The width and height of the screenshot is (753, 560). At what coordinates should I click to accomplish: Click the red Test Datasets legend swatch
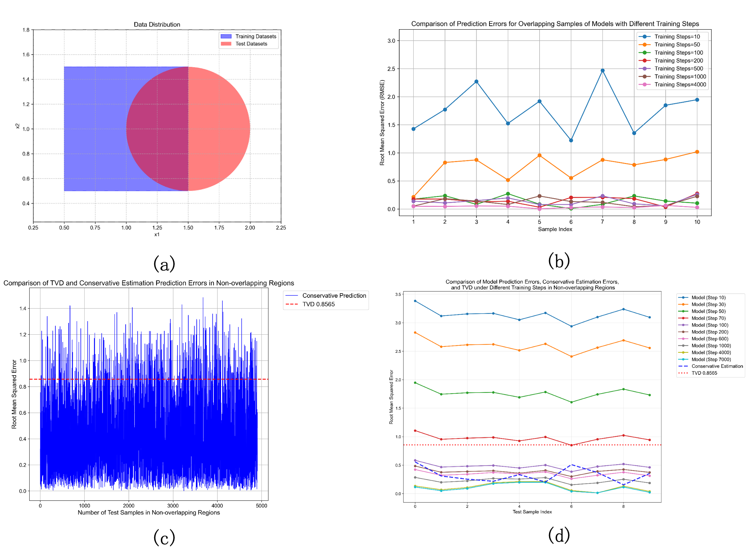tap(226, 44)
